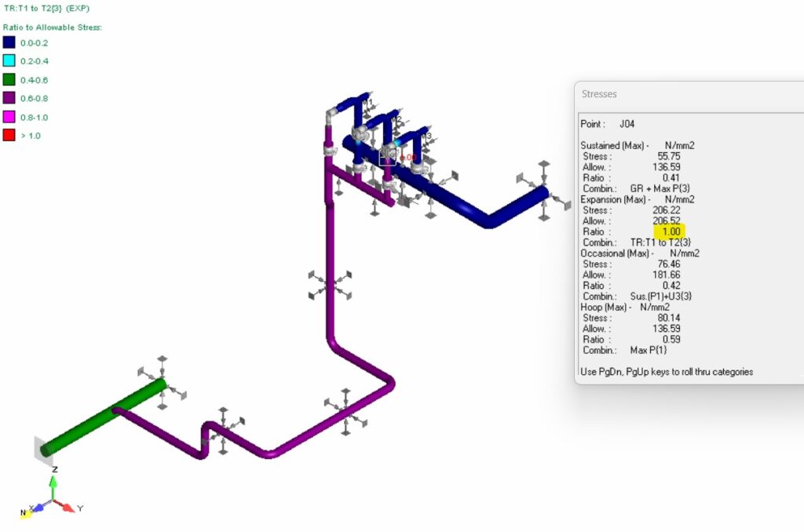Click the dark blue 0.0-0.2 legend swatch
Screen dimensions: 804x532
tap(9, 42)
